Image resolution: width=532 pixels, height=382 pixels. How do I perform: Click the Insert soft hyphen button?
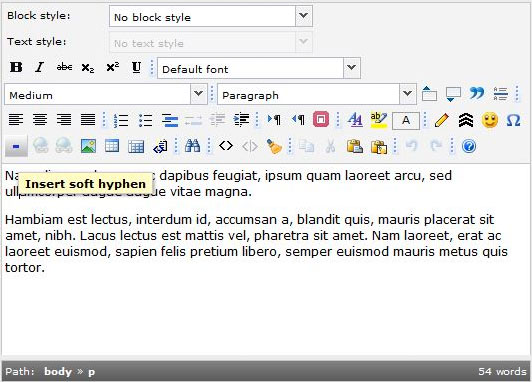point(16,146)
